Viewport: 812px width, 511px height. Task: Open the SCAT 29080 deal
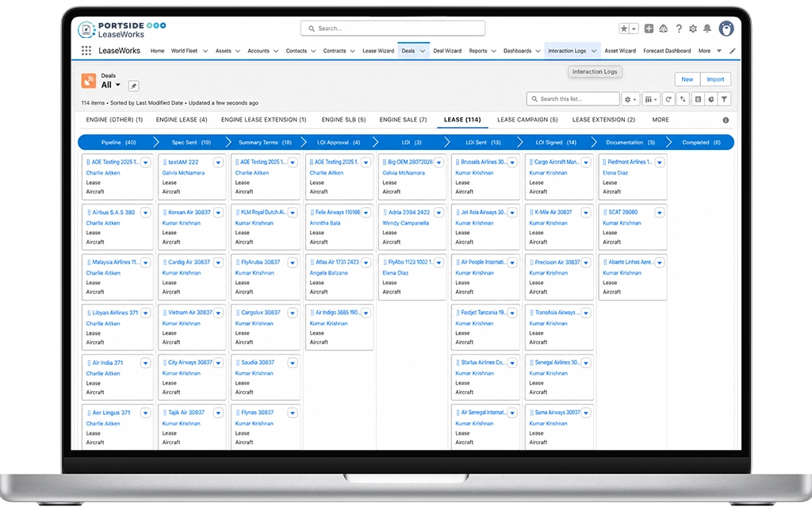623,213
